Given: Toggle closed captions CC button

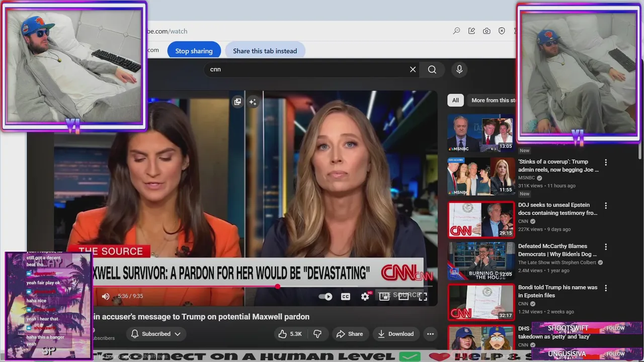Looking at the screenshot, I should click(346, 297).
